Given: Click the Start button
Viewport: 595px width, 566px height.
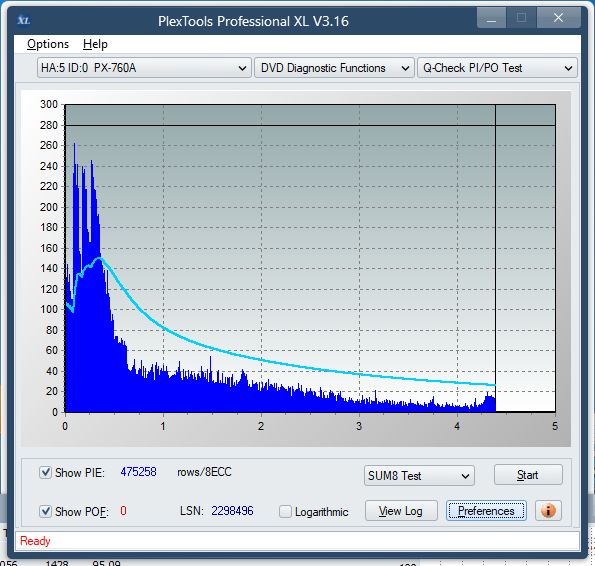Looking at the screenshot, I should click(x=528, y=475).
